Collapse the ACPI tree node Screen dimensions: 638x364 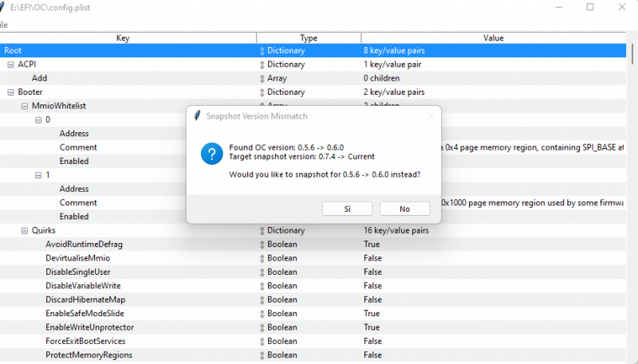tap(11, 65)
